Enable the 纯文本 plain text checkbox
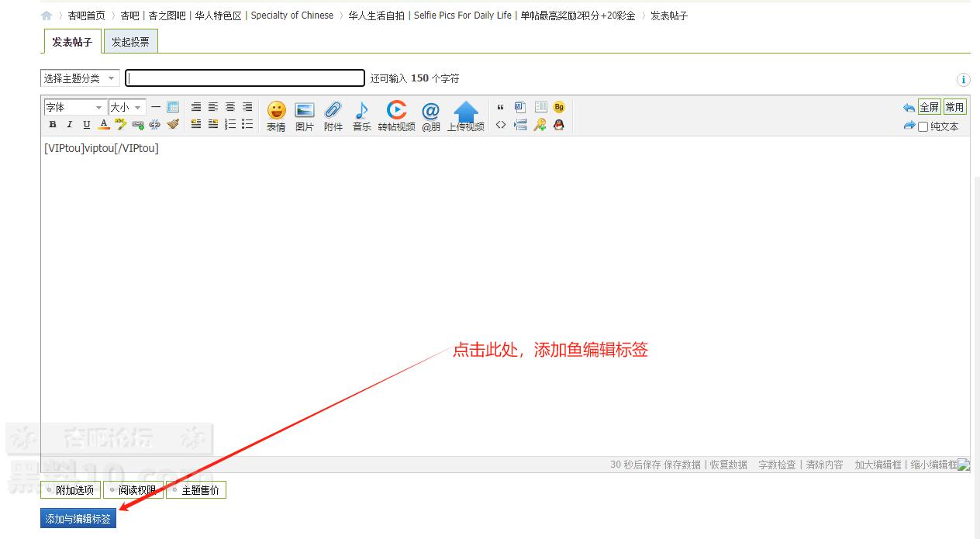980x539 pixels. [x=923, y=126]
